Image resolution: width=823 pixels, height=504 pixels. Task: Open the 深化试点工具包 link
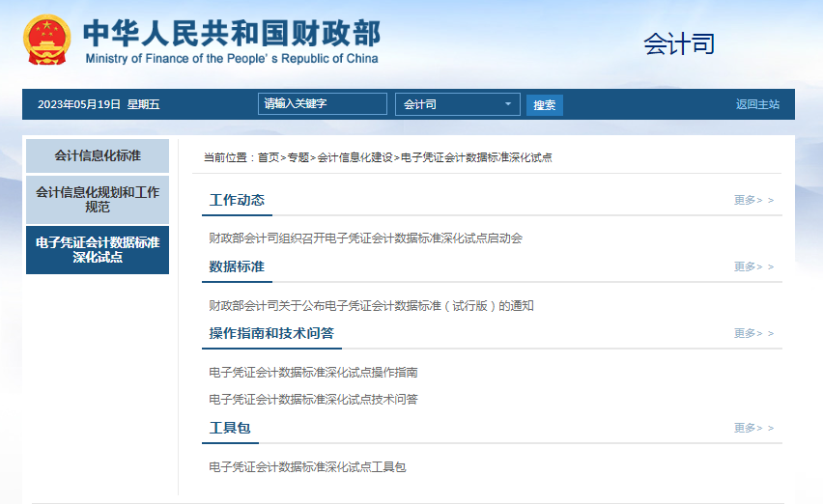click(x=307, y=467)
